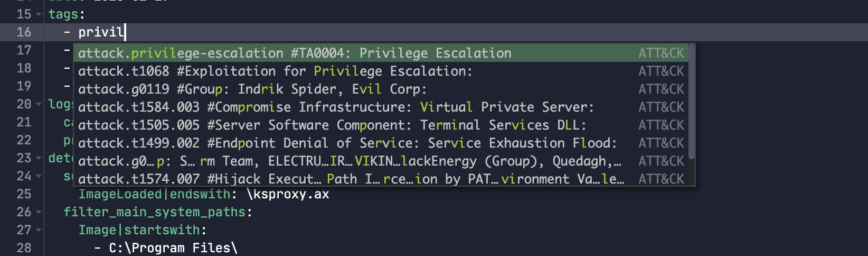
Task: Collapse the fold arrow on line 23
Action: click(x=39, y=158)
